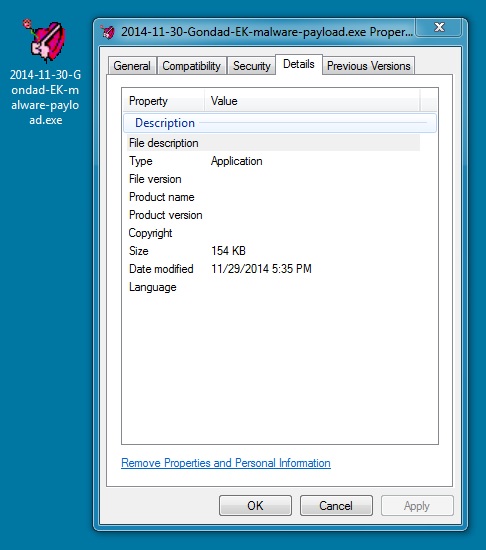Select the Date modified row
This screenshot has width=486, height=550.
click(x=274, y=269)
